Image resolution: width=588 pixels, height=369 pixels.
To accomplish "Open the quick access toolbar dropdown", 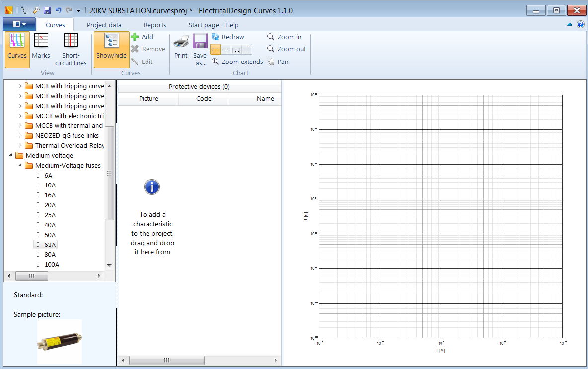I will point(78,10).
